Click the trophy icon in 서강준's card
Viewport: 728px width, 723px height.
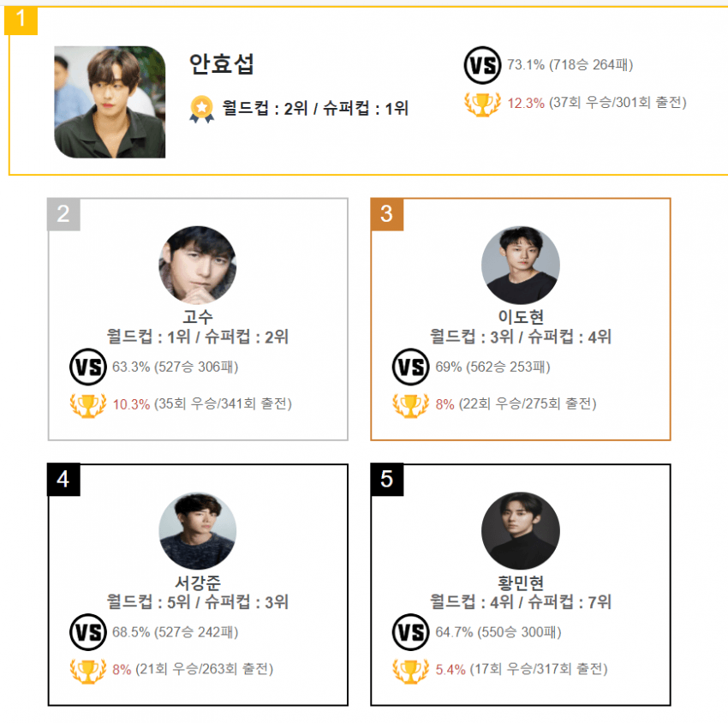pyautogui.click(x=87, y=671)
